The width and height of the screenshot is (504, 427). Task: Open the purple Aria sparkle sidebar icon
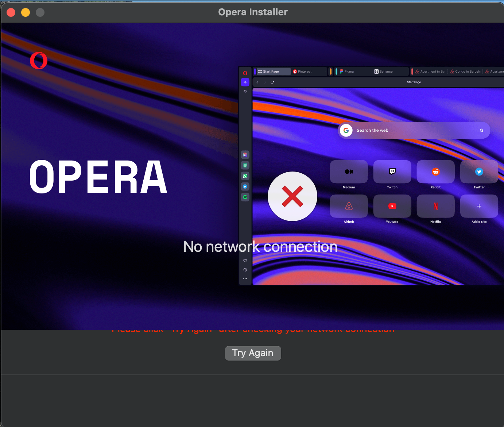[245, 82]
